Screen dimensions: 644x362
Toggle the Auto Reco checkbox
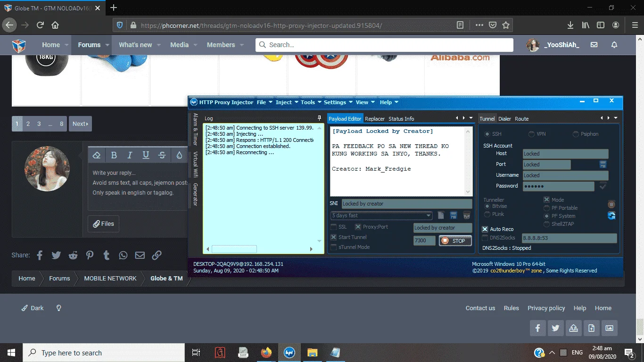click(x=485, y=229)
